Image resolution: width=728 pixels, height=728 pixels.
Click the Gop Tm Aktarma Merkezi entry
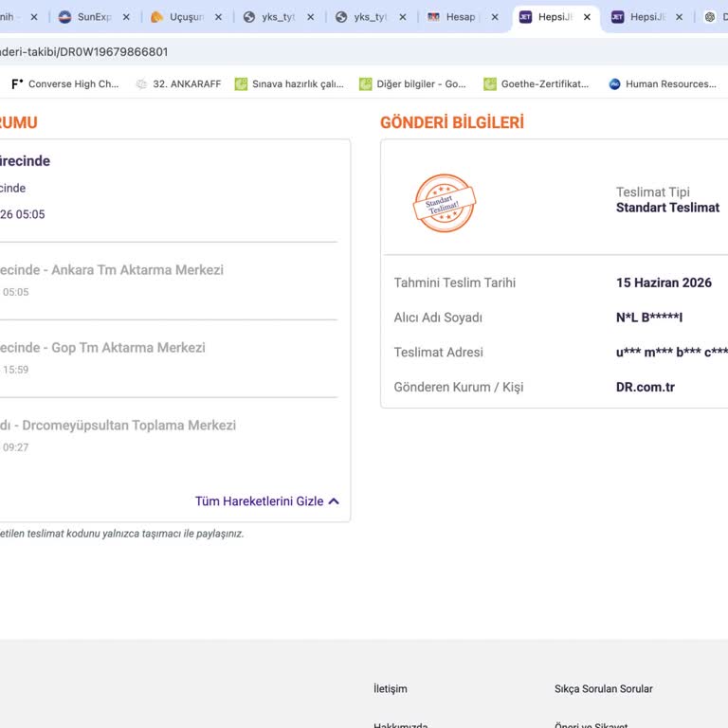point(128,348)
